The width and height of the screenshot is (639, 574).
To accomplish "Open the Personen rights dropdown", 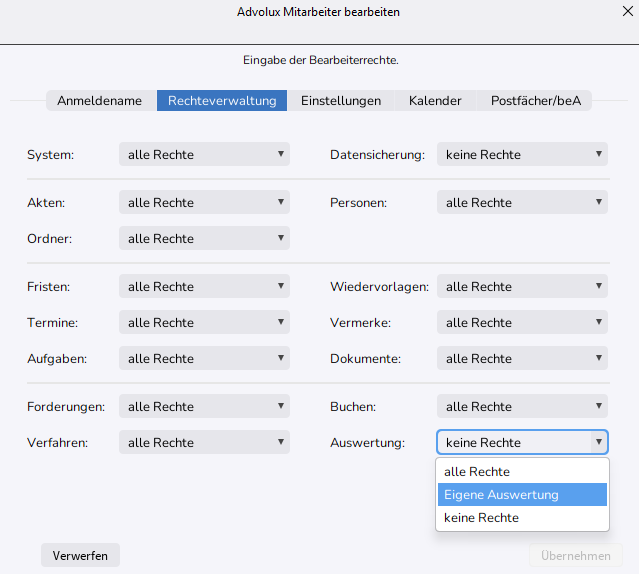I will pyautogui.click(x=522, y=202).
